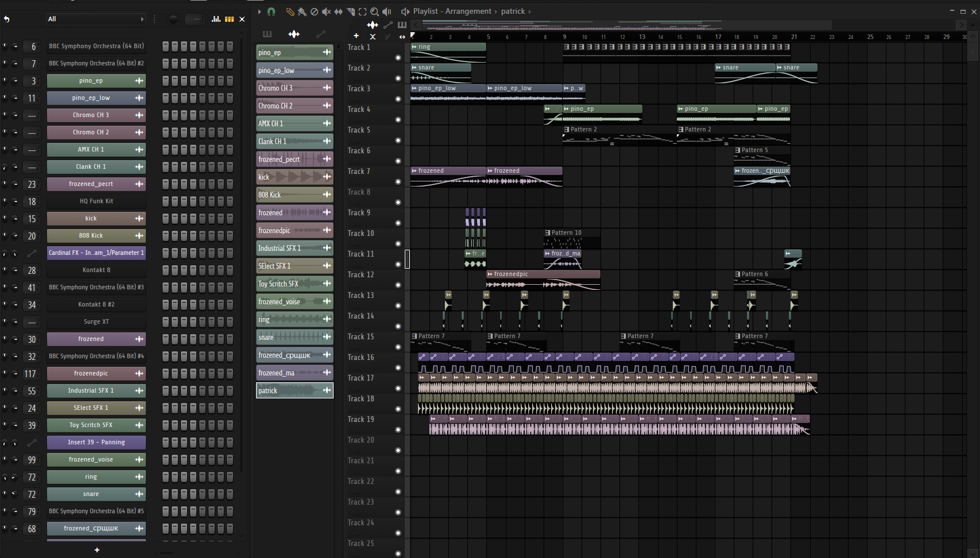Click the horizontal stretch arrows icon near ruler

(x=402, y=37)
